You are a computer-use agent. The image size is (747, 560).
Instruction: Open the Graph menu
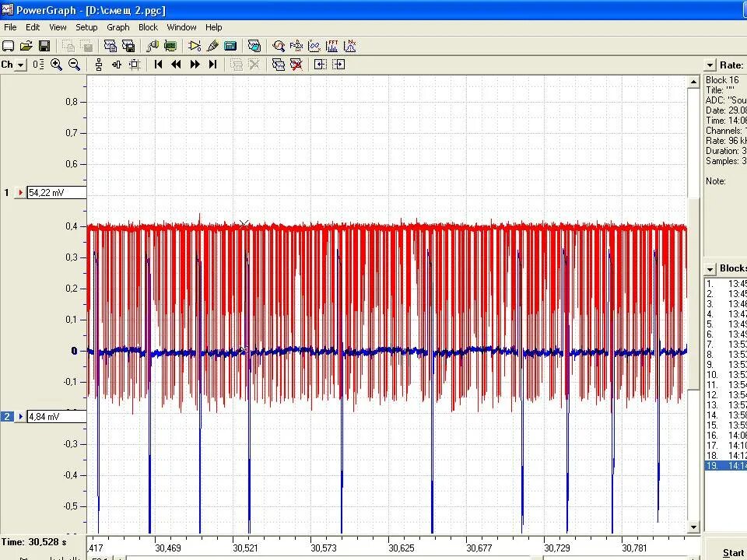(117, 27)
